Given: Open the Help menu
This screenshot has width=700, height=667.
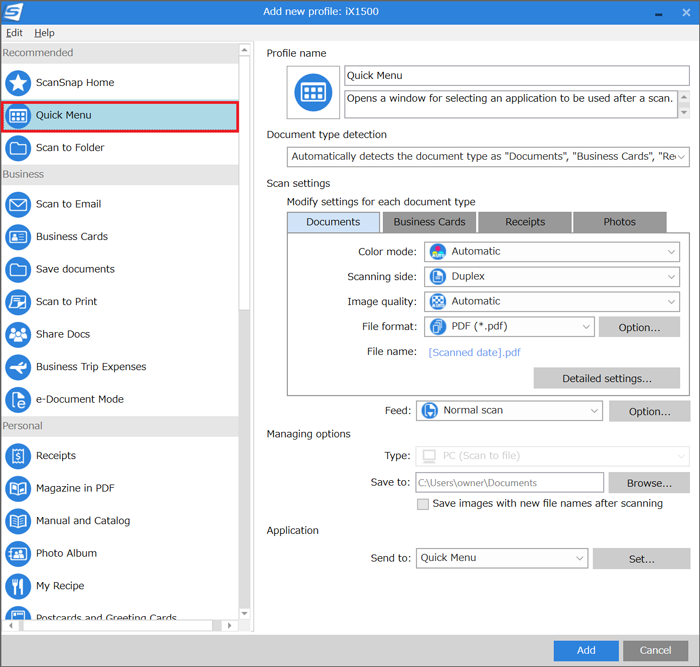Looking at the screenshot, I should (44, 33).
